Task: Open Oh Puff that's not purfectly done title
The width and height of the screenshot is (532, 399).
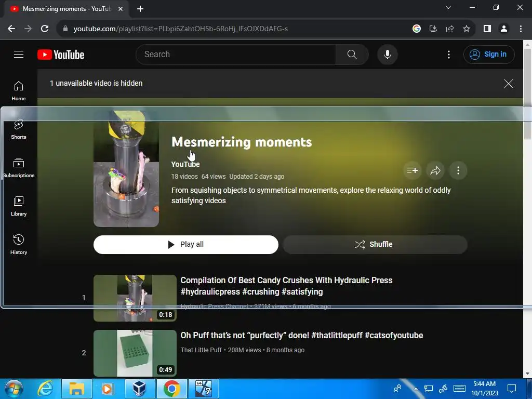Action: [x=302, y=335]
